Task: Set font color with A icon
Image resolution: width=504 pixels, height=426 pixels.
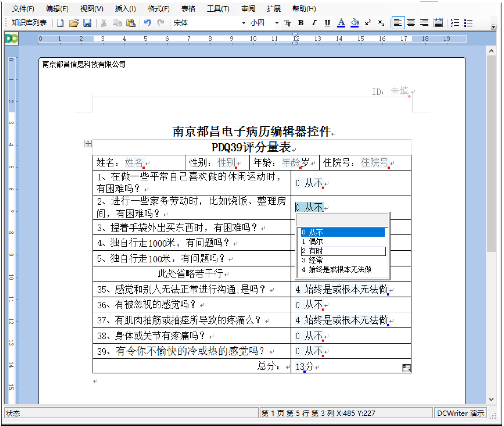Action: point(341,23)
